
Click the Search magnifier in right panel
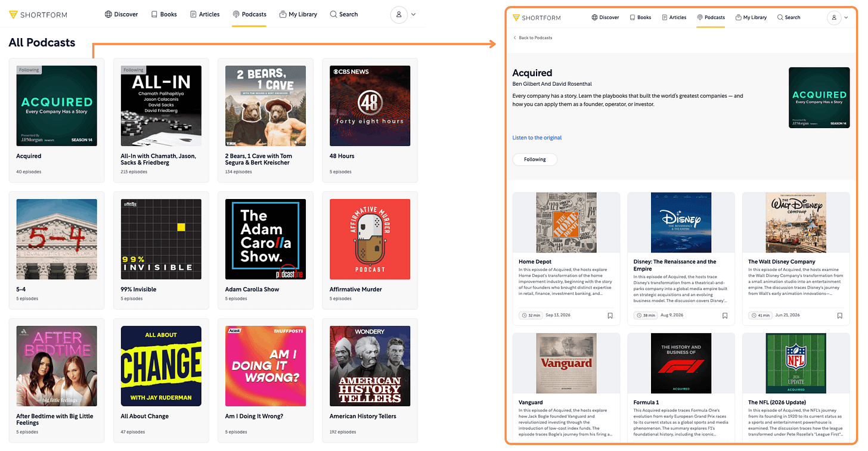tap(780, 18)
